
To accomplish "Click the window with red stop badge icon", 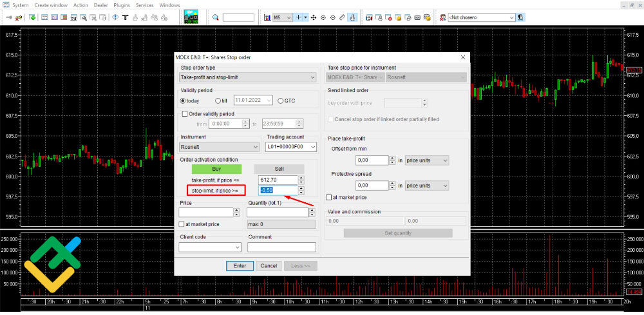I will [x=388, y=17].
